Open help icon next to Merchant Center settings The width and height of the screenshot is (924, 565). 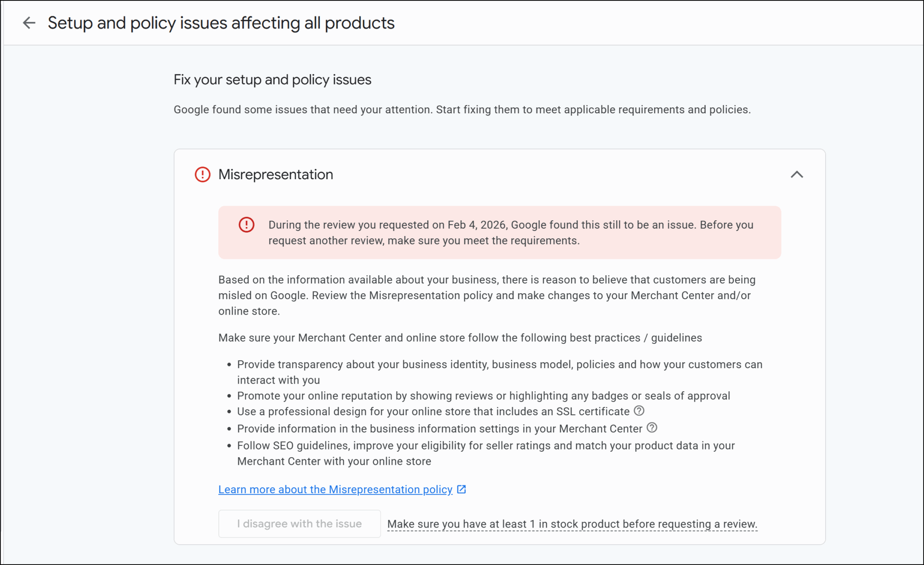coord(652,428)
